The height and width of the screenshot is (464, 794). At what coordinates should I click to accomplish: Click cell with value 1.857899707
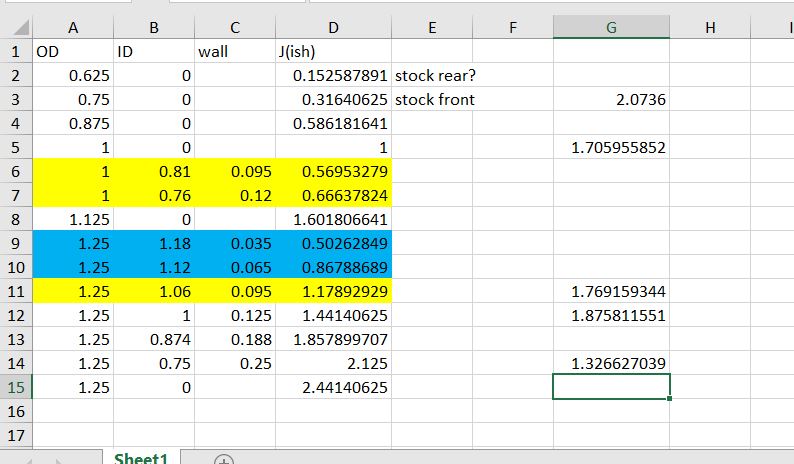click(333, 338)
